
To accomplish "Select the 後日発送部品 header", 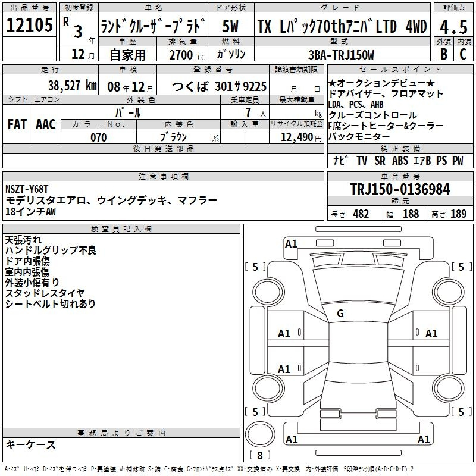I will pyautogui.click(x=163, y=148).
